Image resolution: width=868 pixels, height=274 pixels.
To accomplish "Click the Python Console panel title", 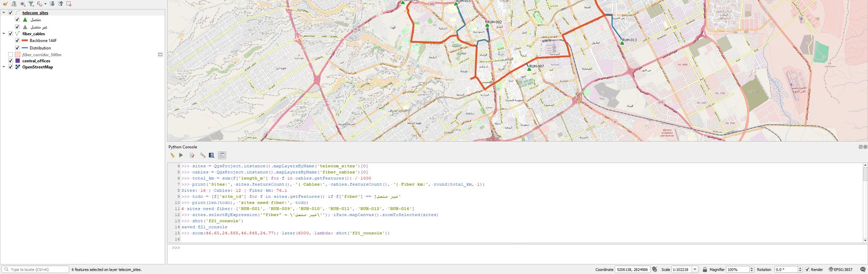I will 183,147.
